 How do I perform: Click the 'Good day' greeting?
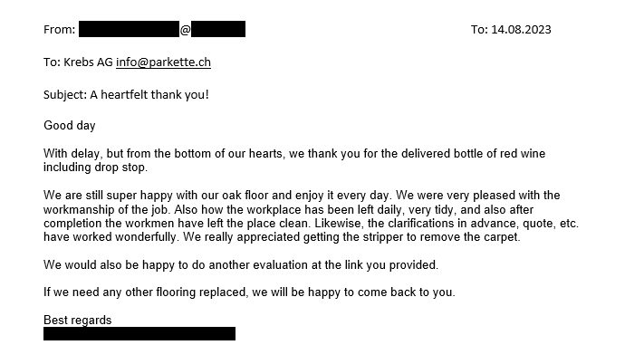pyautogui.click(x=70, y=125)
